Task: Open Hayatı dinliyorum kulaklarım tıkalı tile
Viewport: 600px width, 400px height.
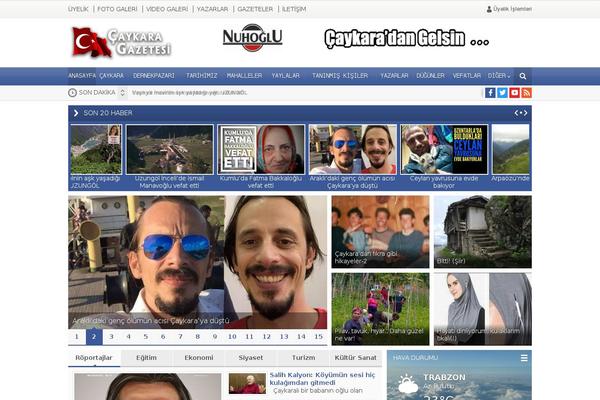Action: tap(483, 309)
